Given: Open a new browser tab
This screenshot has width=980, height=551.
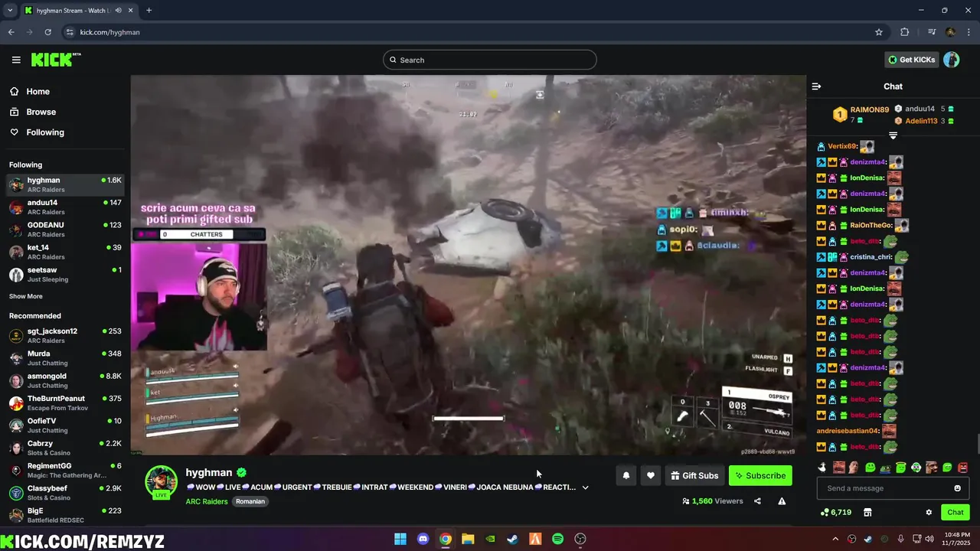Looking at the screenshot, I should point(149,11).
